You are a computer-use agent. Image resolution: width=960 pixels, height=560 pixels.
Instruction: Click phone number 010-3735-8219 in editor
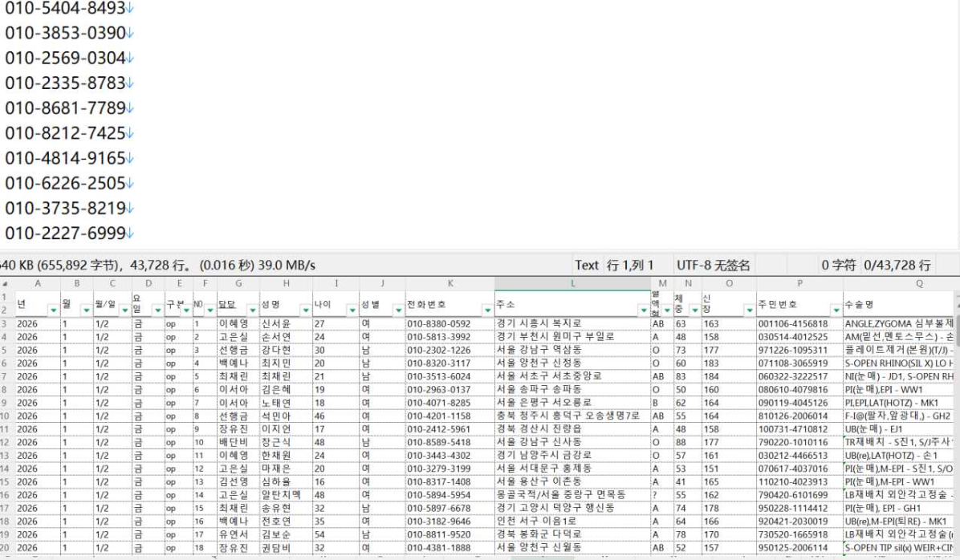pyautogui.click(x=66, y=209)
